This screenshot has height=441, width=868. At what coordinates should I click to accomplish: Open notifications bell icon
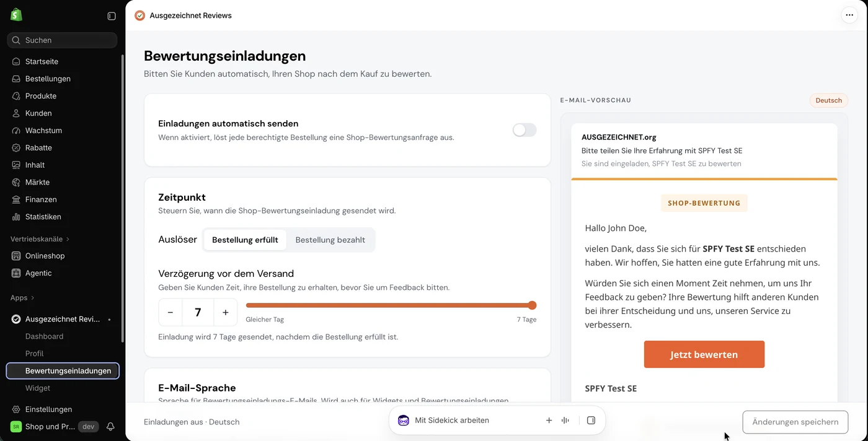[110, 427]
